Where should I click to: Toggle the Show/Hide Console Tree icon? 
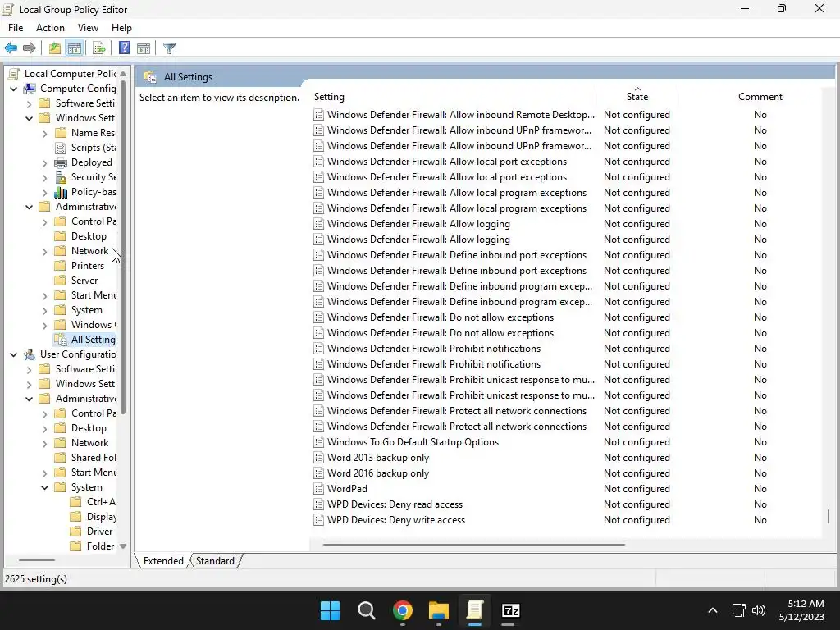pos(75,48)
